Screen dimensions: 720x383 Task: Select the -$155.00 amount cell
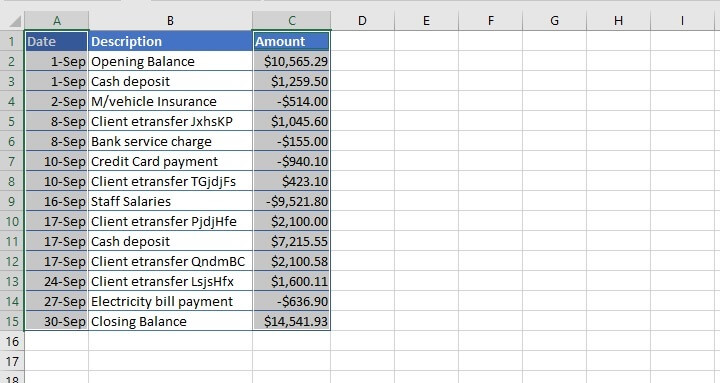(x=292, y=141)
